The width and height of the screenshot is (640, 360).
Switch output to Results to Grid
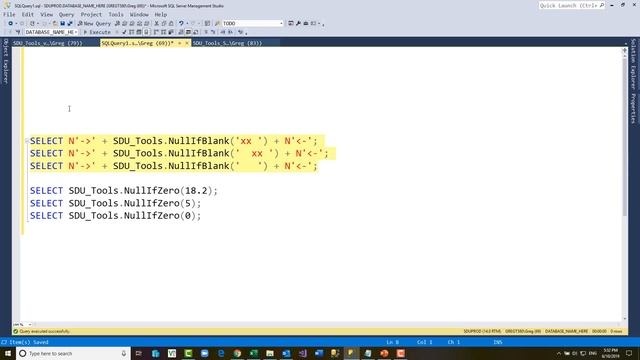188,32
